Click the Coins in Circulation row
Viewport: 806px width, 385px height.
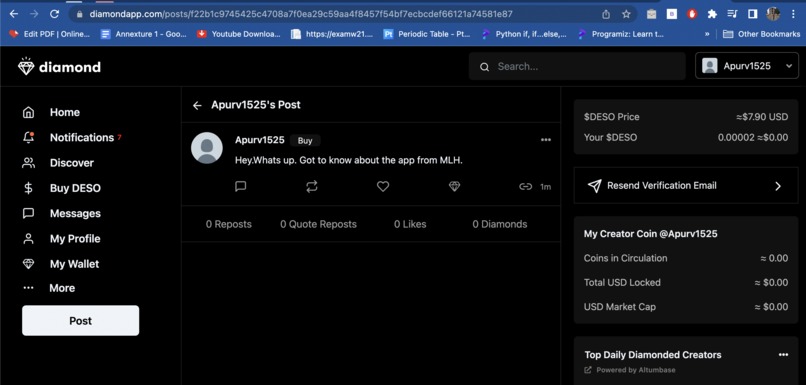click(686, 258)
